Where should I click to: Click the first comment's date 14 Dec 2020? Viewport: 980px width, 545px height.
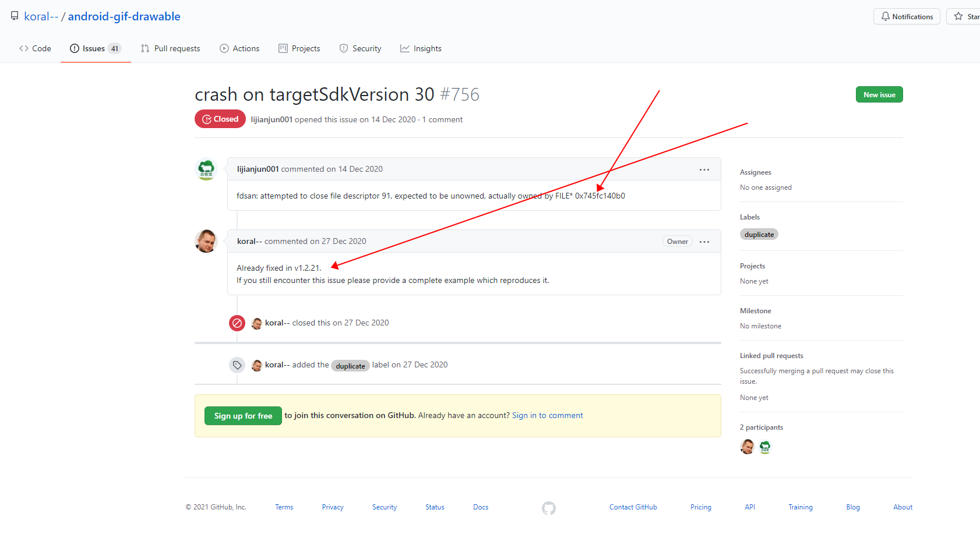point(361,169)
